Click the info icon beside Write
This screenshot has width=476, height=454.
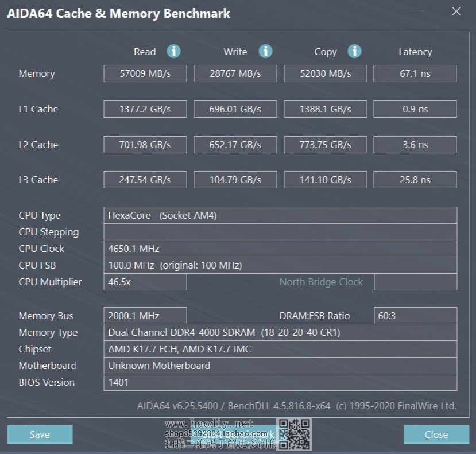coord(265,51)
